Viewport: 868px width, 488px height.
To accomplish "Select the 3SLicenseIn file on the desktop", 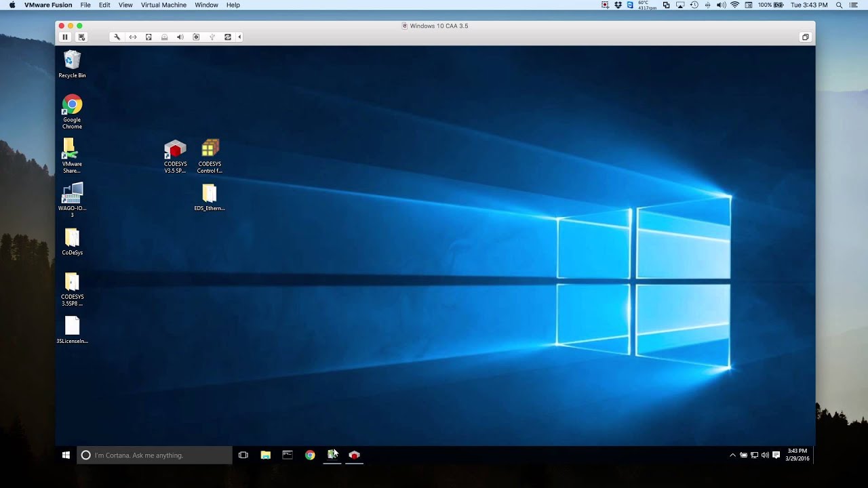I will coord(72,330).
